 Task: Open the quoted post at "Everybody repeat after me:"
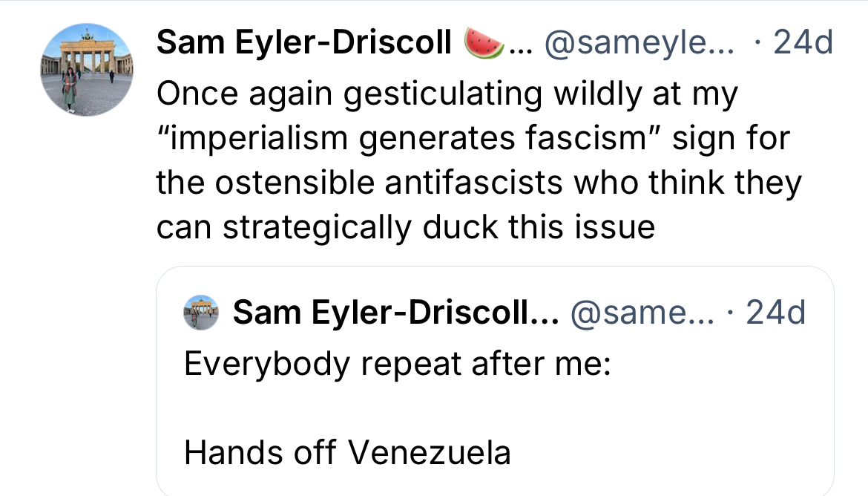(397, 364)
